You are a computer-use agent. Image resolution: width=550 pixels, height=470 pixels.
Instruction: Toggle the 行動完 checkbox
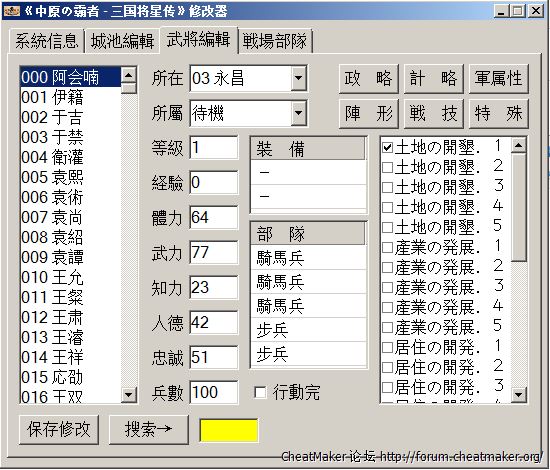[x=260, y=392]
